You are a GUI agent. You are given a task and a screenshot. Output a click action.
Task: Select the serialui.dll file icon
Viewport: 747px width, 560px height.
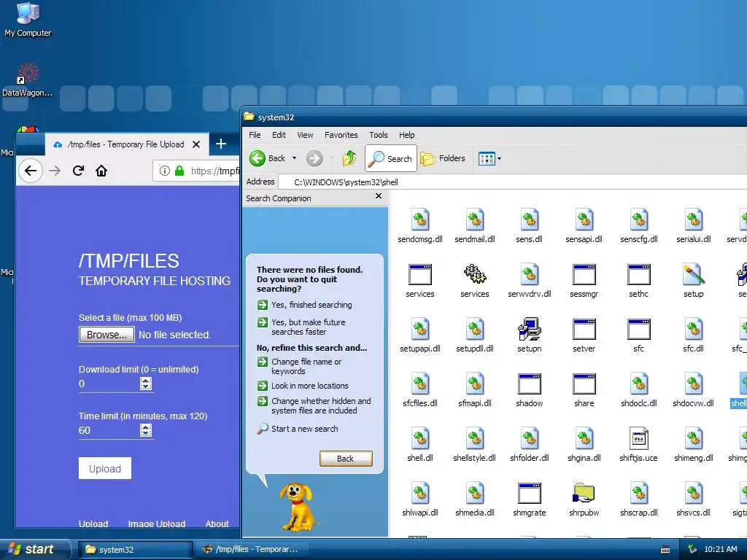(x=694, y=226)
